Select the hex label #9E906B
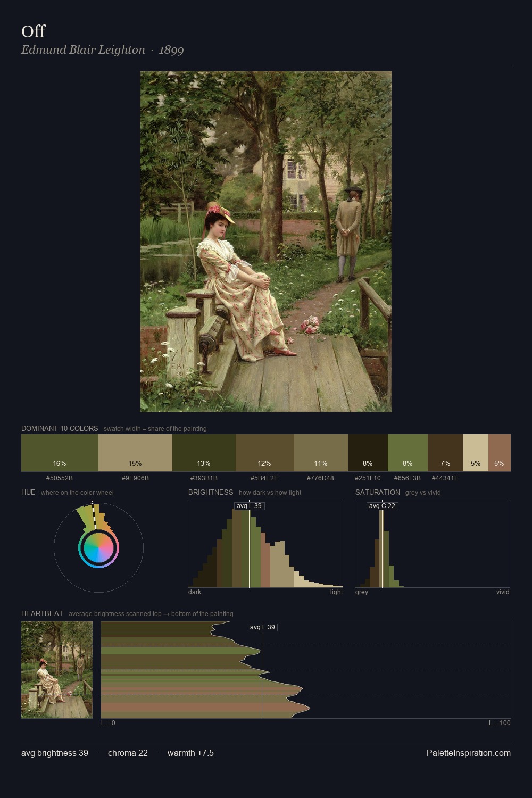Screen dimensions: 532x798 (135, 478)
